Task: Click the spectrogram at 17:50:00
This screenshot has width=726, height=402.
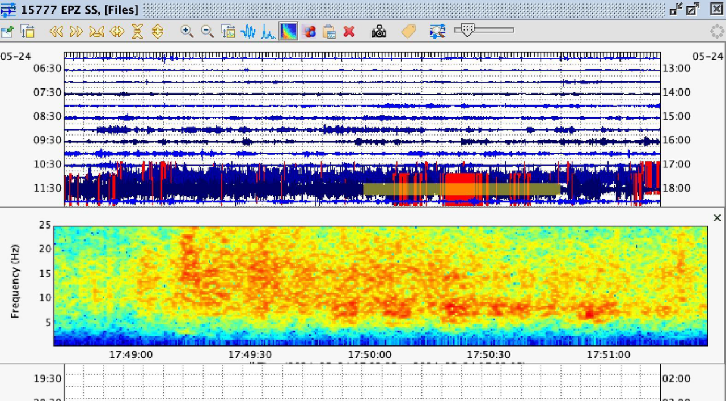Action: tap(369, 286)
